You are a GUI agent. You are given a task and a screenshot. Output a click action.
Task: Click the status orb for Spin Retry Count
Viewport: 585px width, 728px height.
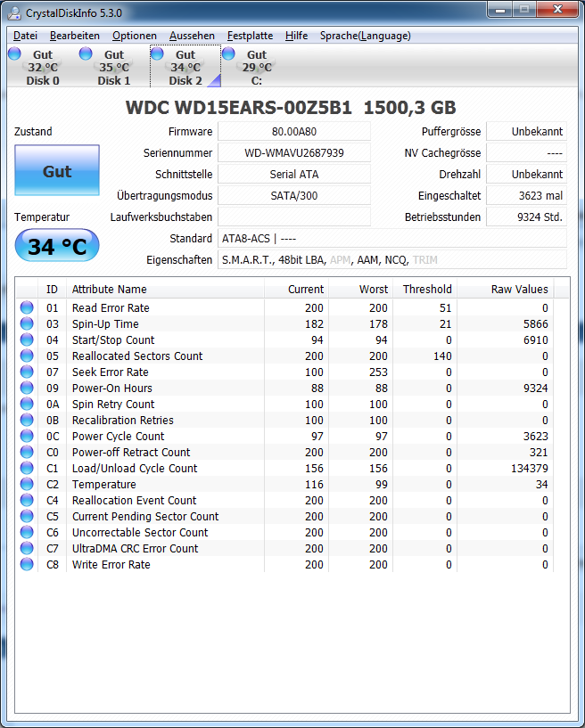[27, 404]
